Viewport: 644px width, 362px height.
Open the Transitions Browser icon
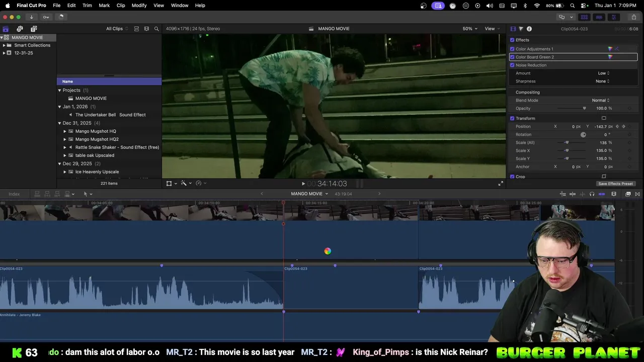[637, 194]
